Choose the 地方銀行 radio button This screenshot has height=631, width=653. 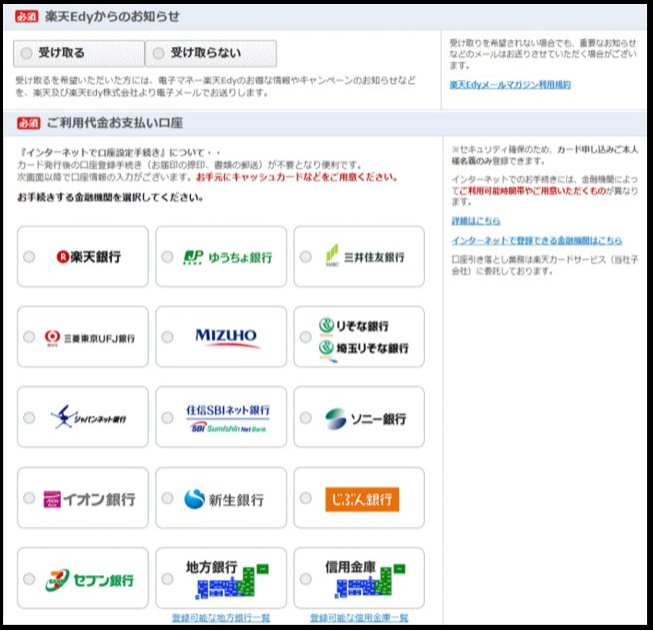coord(167,579)
